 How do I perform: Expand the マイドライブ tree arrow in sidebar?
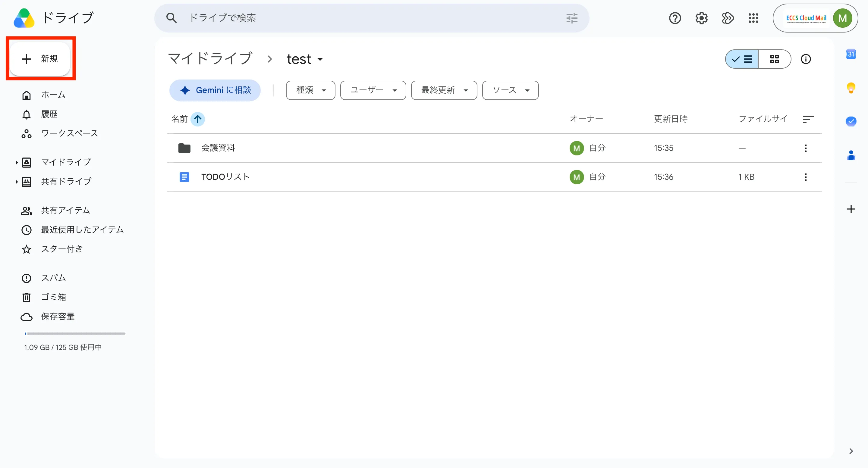17,163
